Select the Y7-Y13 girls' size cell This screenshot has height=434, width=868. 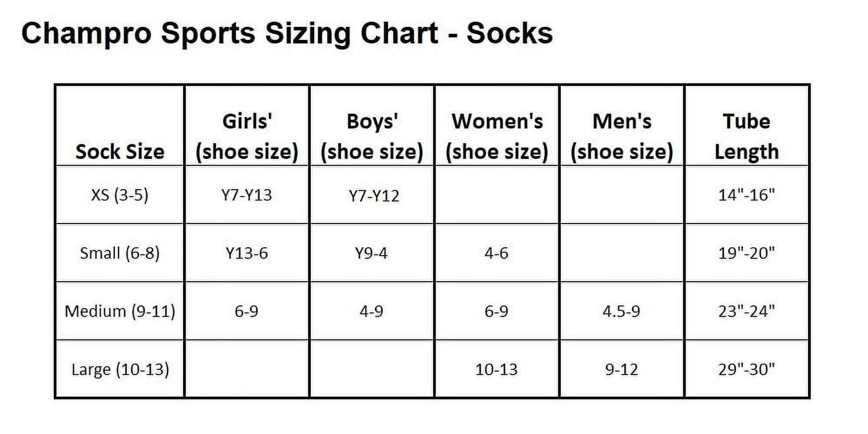(x=247, y=195)
